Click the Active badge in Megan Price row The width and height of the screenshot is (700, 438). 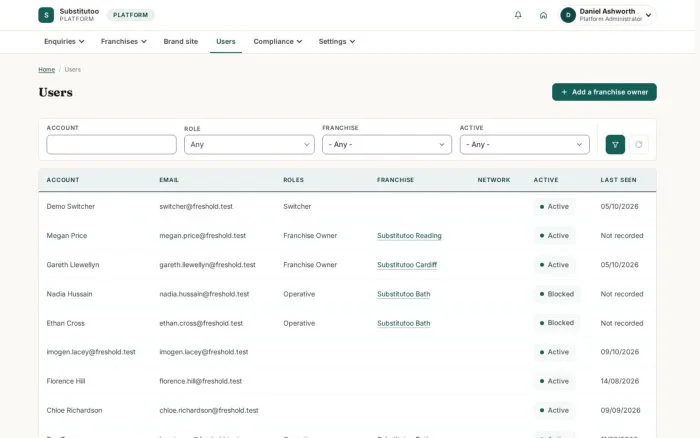554,236
